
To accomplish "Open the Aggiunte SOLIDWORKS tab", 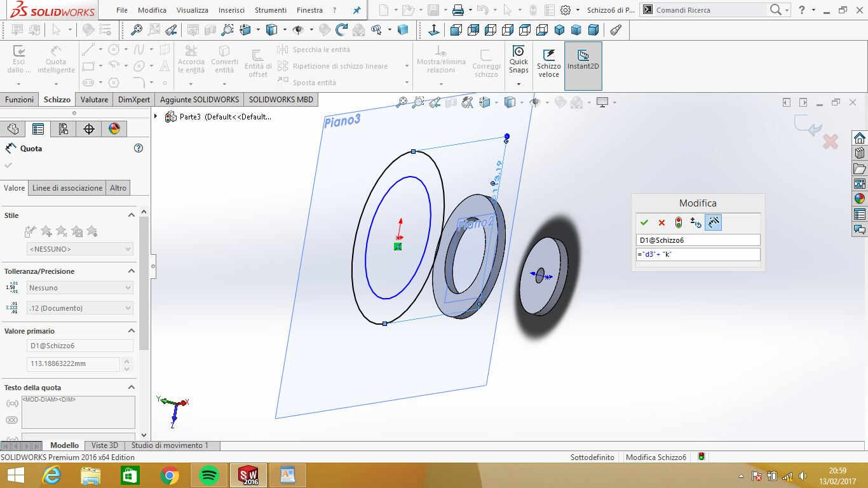I will pyautogui.click(x=200, y=100).
